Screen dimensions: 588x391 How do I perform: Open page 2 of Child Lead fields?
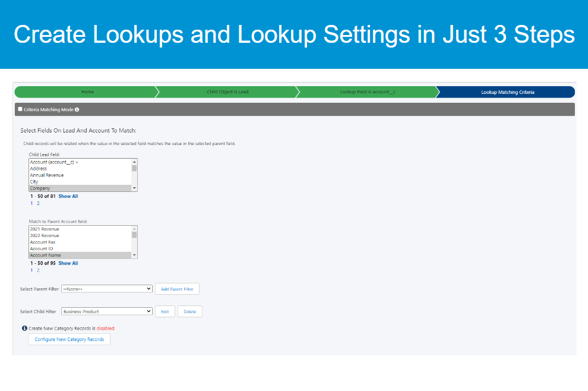coord(38,203)
